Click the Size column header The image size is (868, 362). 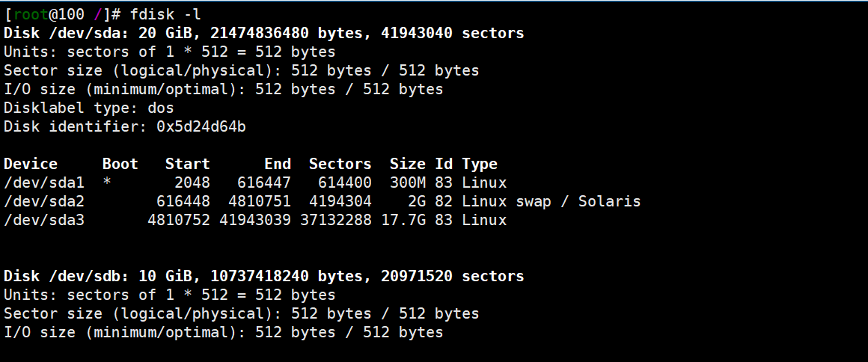point(407,164)
